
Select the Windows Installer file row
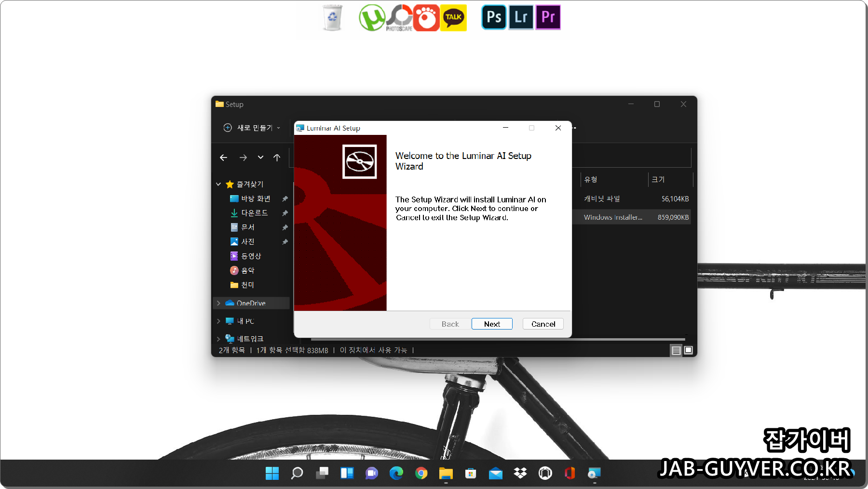pyautogui.click(x=632, y=217)
